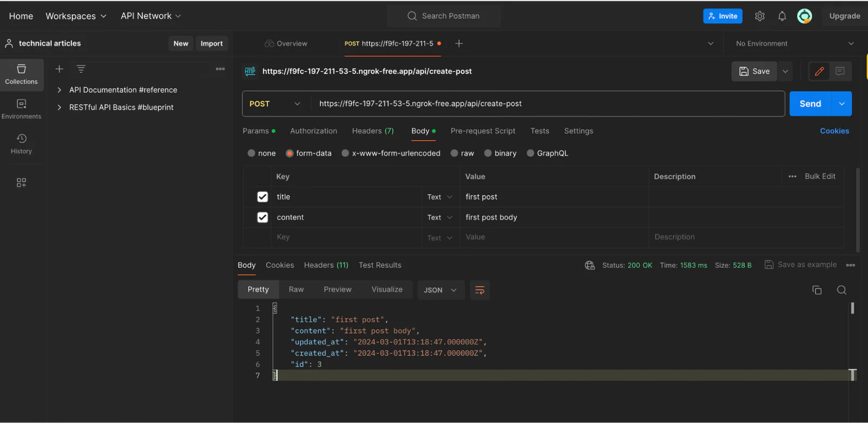The image size is (868, 423).
Task: Open the user avatar menu
Action: 805,16
